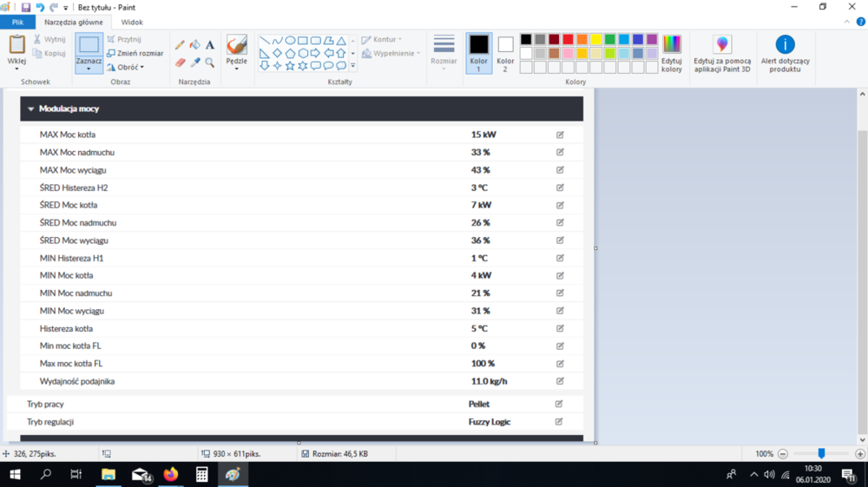
Task: Switch to the Widok tab
Action: point(132,23)
